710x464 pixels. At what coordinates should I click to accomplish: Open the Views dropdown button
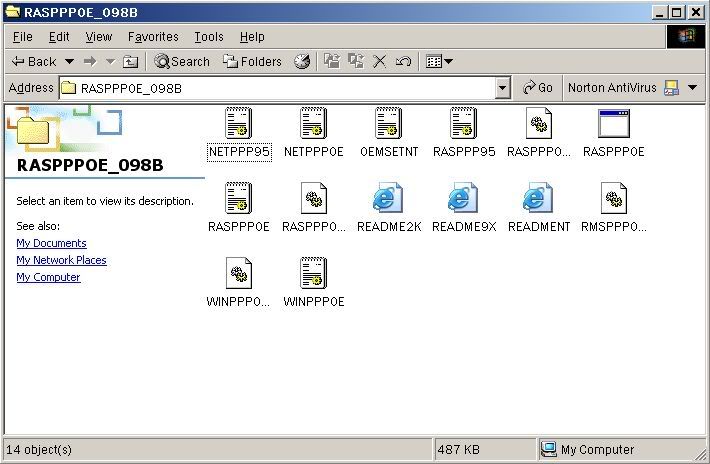[x=439, y=61]
